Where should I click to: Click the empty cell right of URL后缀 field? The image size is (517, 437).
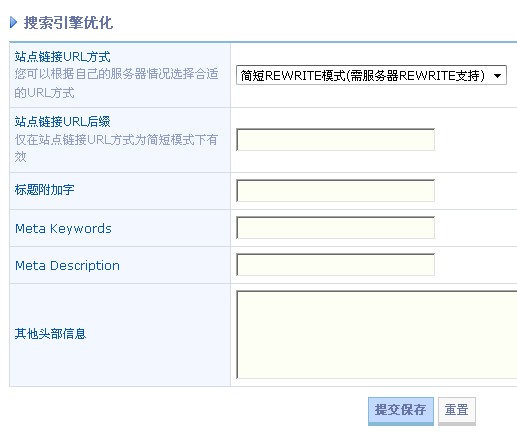point(476,140)
